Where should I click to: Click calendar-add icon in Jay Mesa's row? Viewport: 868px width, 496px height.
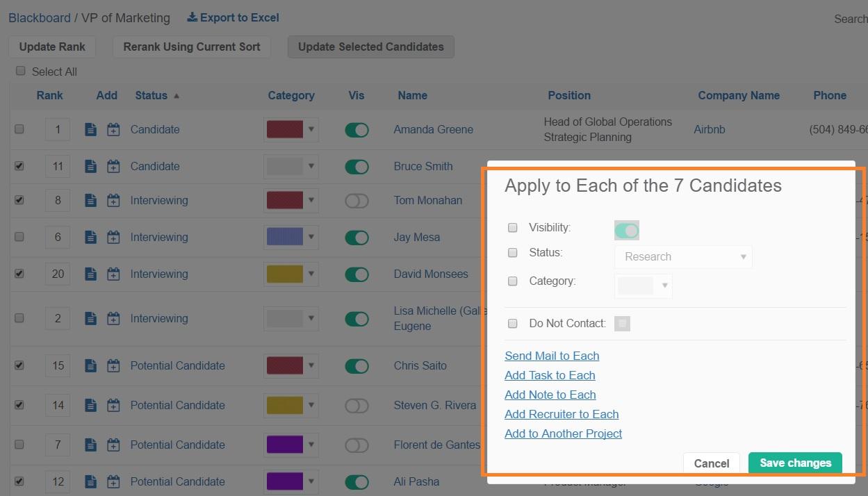pos(113,237)
